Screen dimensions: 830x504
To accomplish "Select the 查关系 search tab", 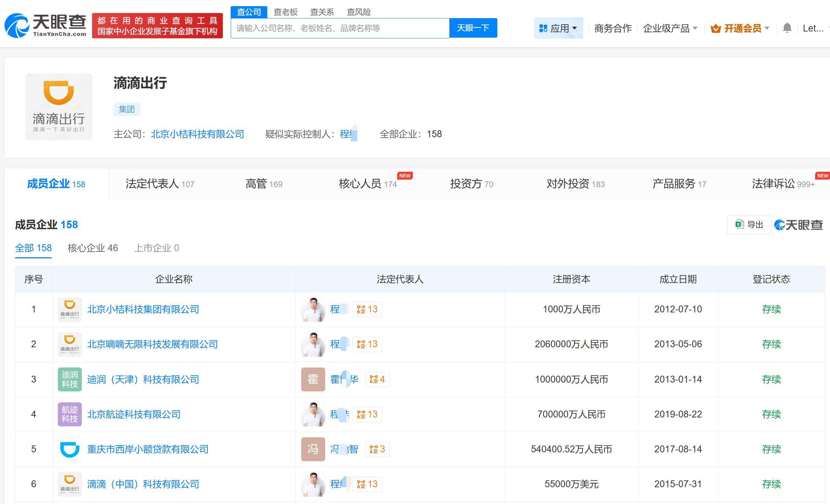I will click(x=322, y=12).
